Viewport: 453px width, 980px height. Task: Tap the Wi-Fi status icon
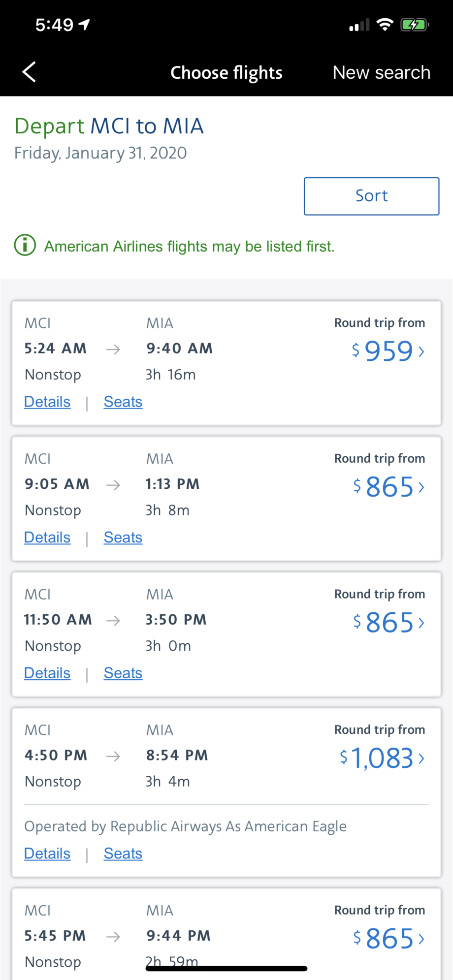[x=385, y=25]
